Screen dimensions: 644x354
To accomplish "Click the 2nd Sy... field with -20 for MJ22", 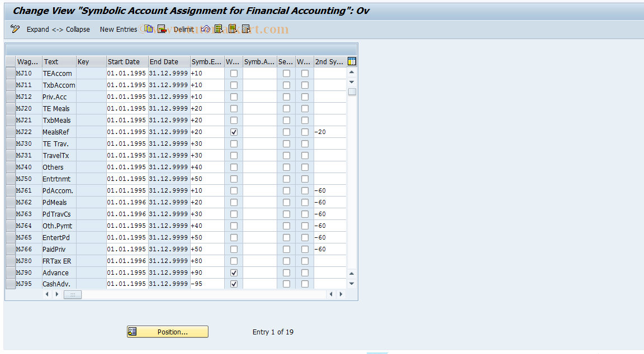I will coord(330,132).
